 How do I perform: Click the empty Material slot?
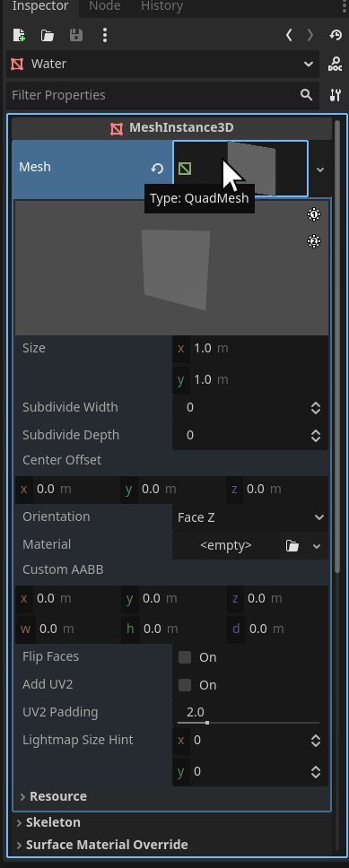point(226,546)
